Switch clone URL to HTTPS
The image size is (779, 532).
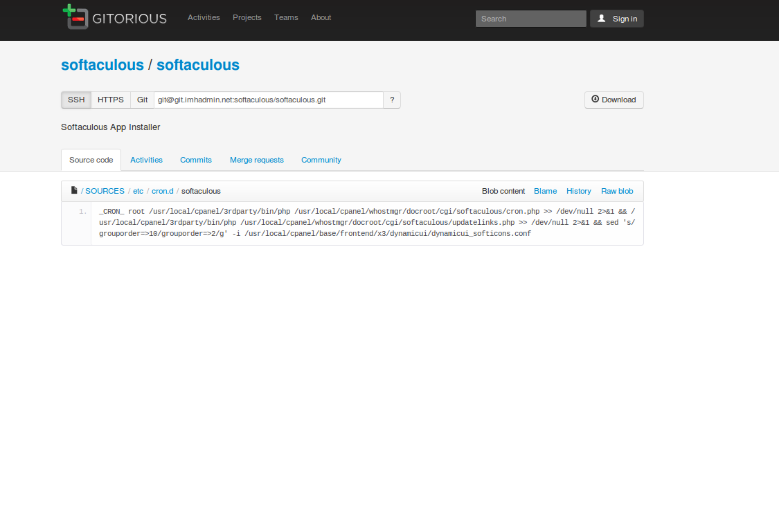[111, 100]
